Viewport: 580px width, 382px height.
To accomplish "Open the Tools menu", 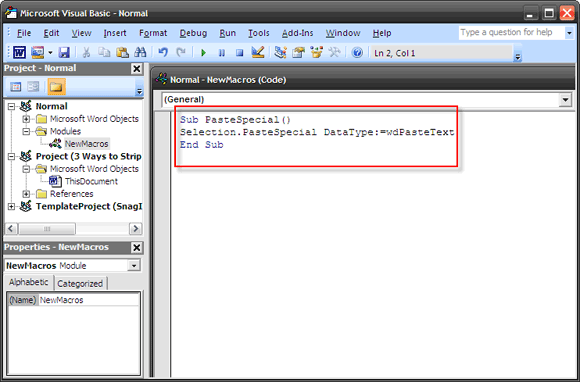I will click(x=259, y=33).
